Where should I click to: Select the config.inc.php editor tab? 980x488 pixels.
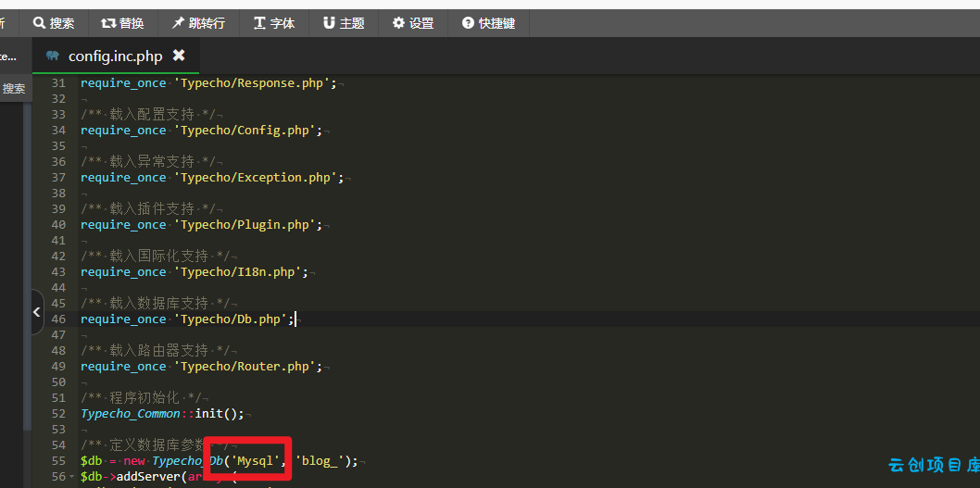tap(116, 56)
